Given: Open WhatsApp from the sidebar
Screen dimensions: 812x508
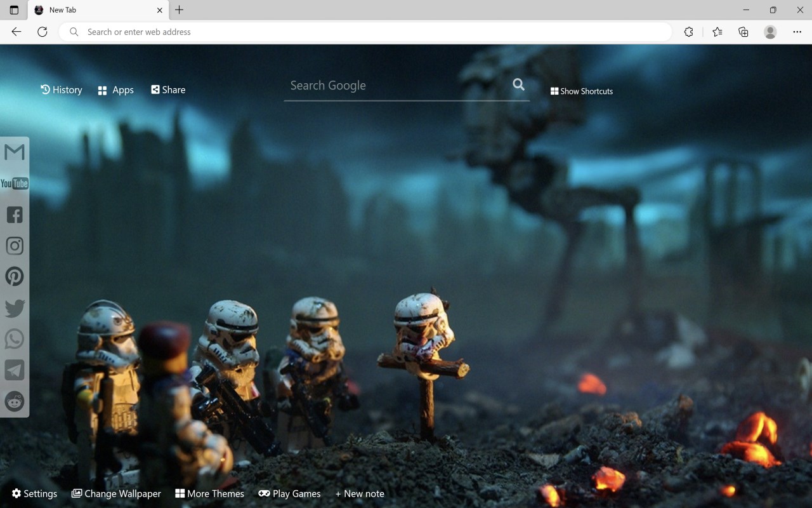Looking at the screenshot, I should pyautogui.click(x=15, y=339).
